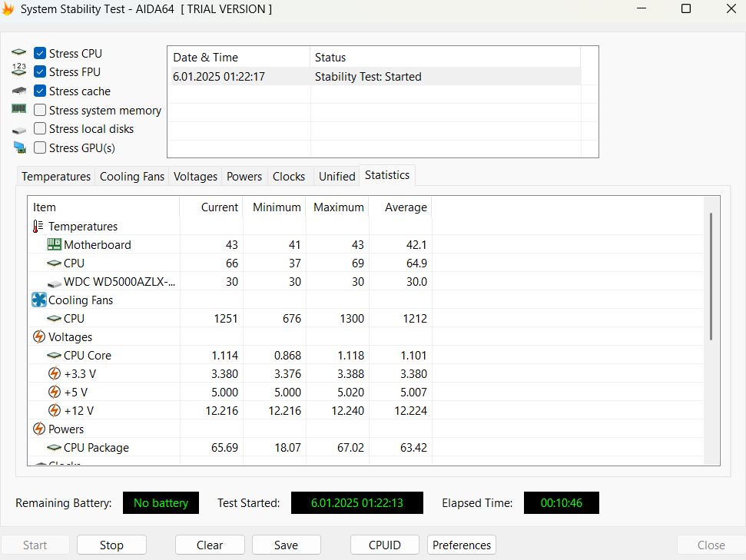Click the 123 icon beside Stress FPU
This screenshot has height=560, width=746.
[x=18, y=70]
